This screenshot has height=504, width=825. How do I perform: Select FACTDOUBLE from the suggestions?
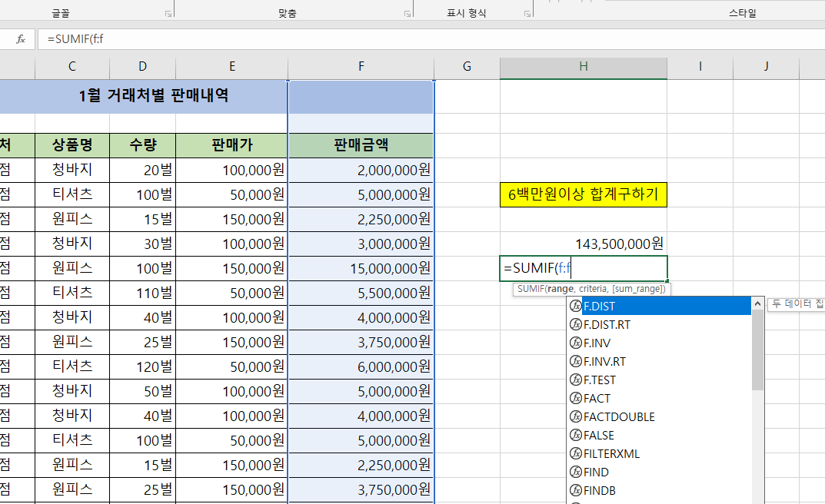660,416
